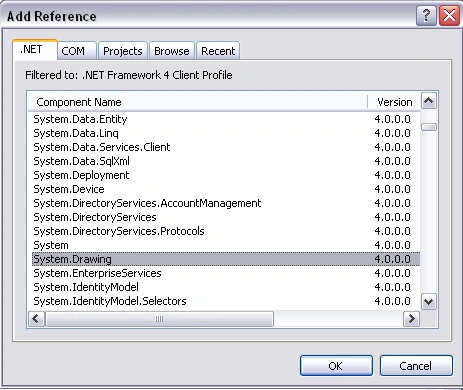
Task: Open the Projects tab
Action: 123,51
